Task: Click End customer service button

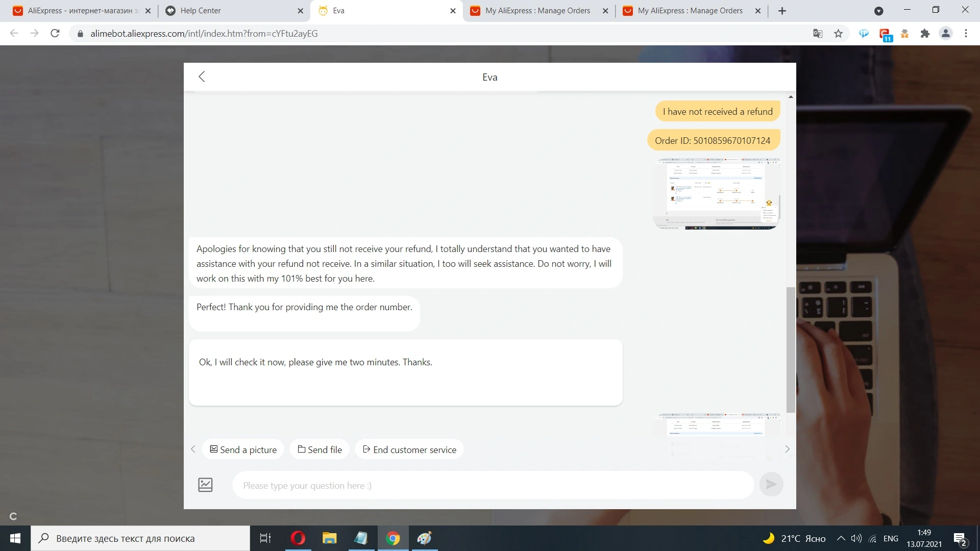Action: [x=409, y=449]
